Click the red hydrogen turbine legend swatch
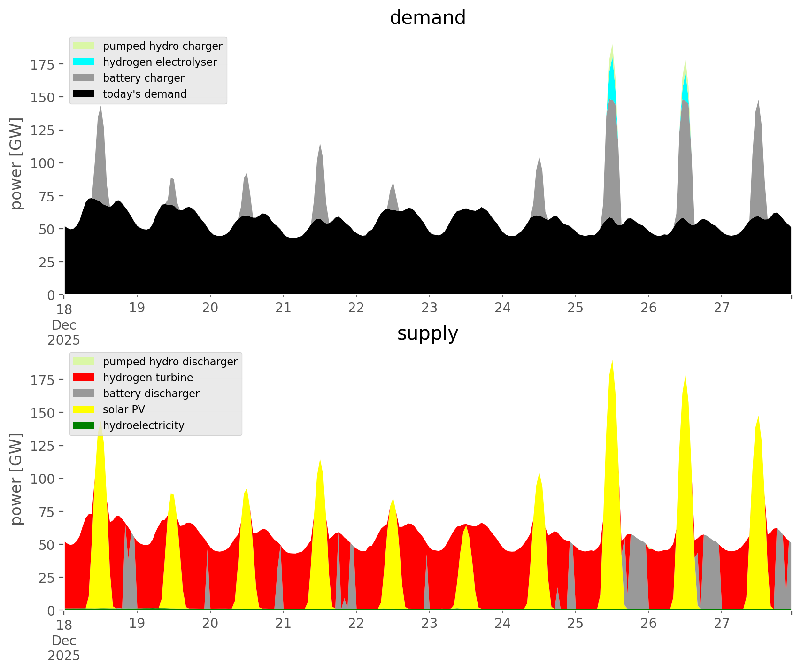 click(84, 378)
